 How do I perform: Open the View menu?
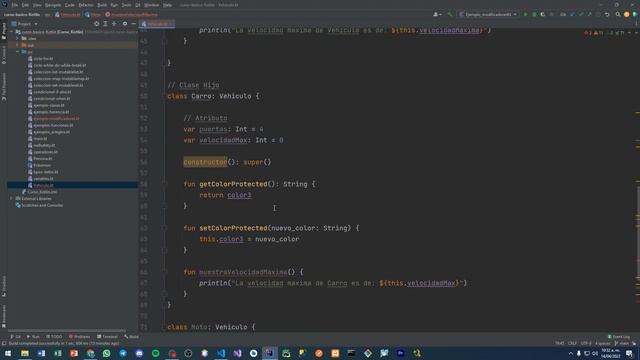(x=37, y=5)
